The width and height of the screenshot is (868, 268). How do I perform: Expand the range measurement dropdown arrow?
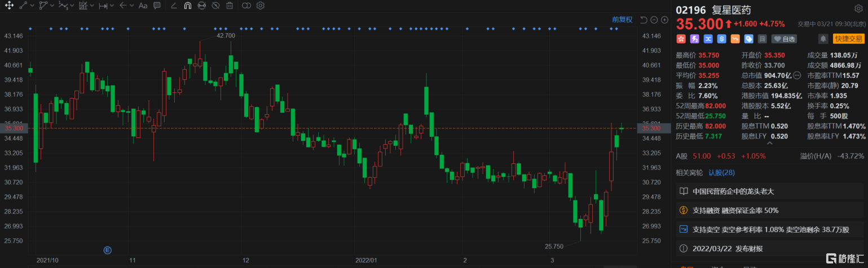coord(112,6)
